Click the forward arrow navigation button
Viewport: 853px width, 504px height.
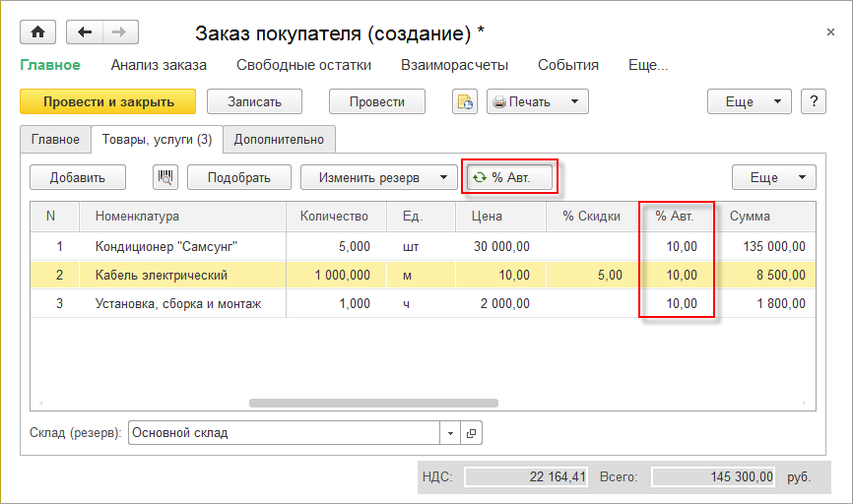(x=119, y=32)
